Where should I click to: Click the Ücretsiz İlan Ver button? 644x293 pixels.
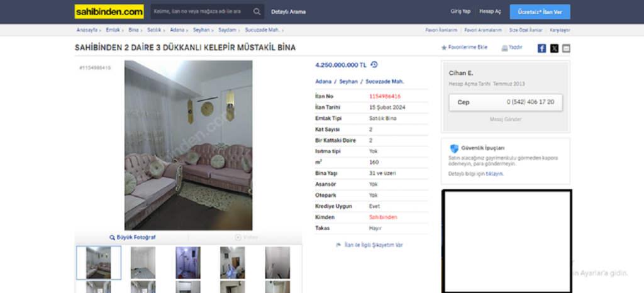pos(540,12)
